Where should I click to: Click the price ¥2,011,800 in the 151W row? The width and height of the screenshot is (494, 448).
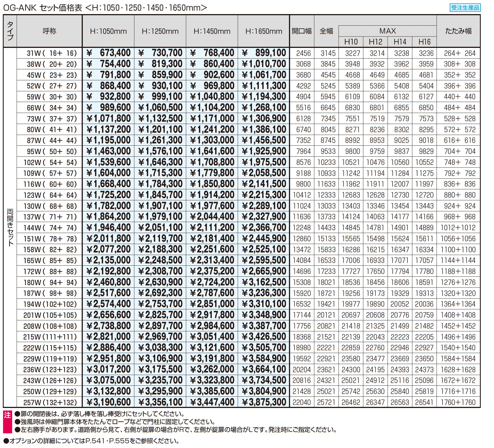pos(108,239)
